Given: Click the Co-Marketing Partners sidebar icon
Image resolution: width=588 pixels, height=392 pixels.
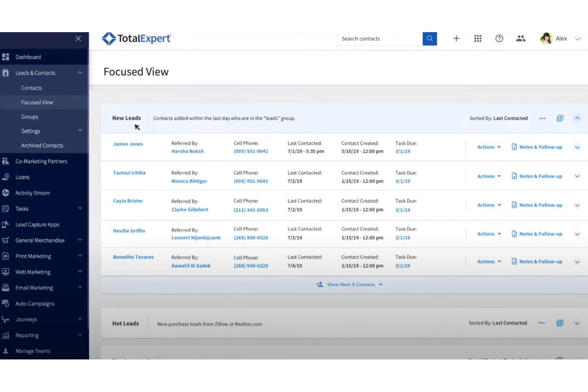Looking at the screenshot, I should coord(6,161).
